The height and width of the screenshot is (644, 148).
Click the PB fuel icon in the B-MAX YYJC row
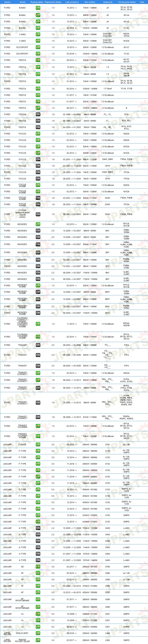tap(38, 28)
